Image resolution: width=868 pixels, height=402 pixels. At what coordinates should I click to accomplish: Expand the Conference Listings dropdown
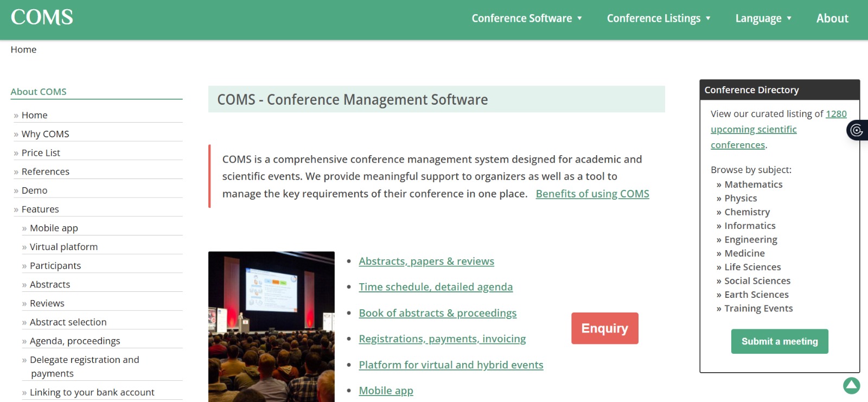(659, 18)
